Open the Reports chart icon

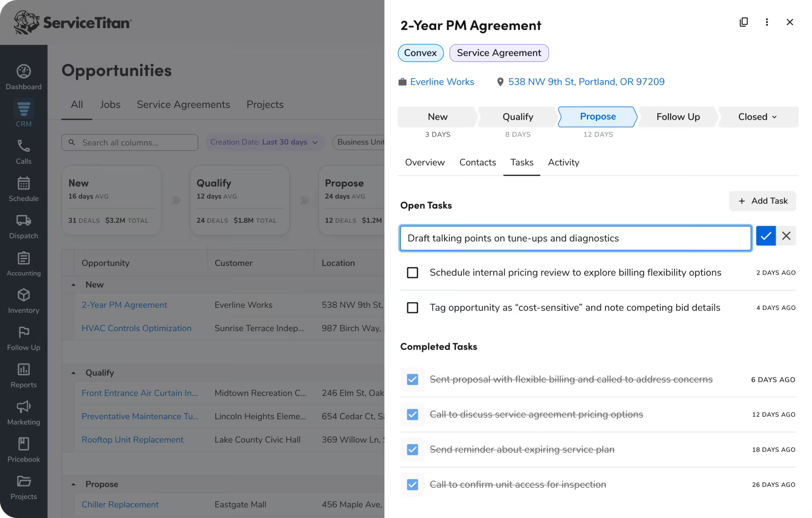(x=23, y=369)
